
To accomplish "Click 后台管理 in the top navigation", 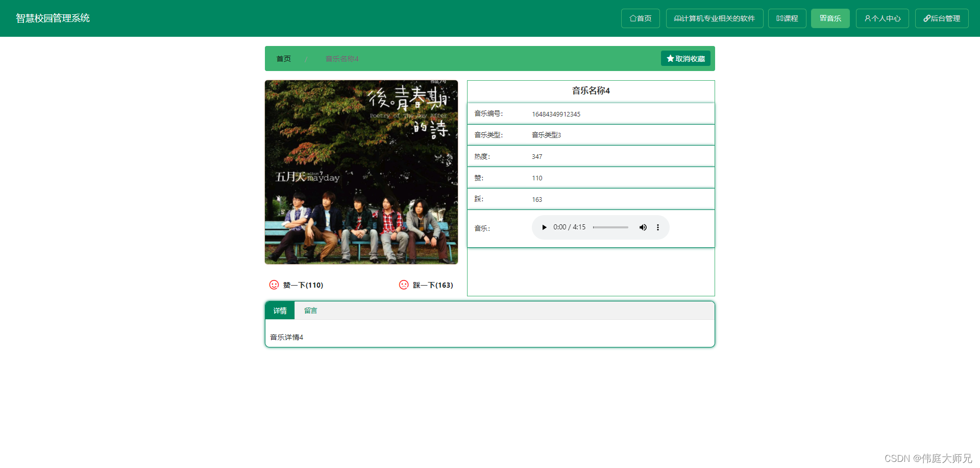I will 941,18.
